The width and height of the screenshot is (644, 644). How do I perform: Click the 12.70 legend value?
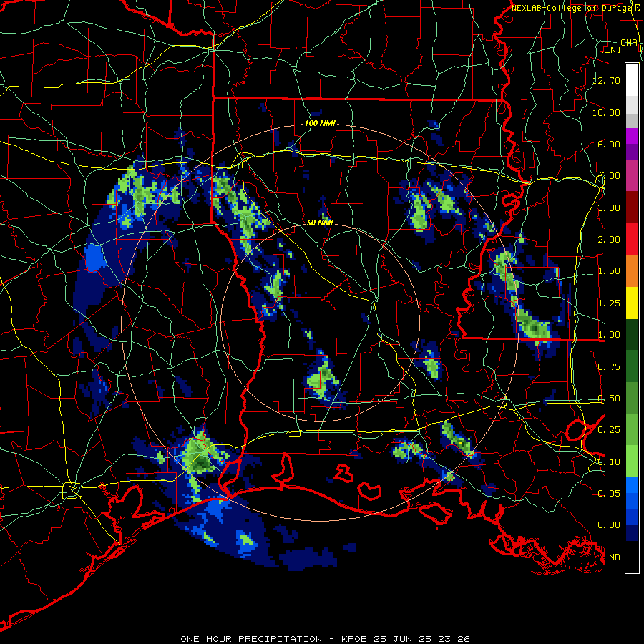pyautogui.click(x=607, y=80)
